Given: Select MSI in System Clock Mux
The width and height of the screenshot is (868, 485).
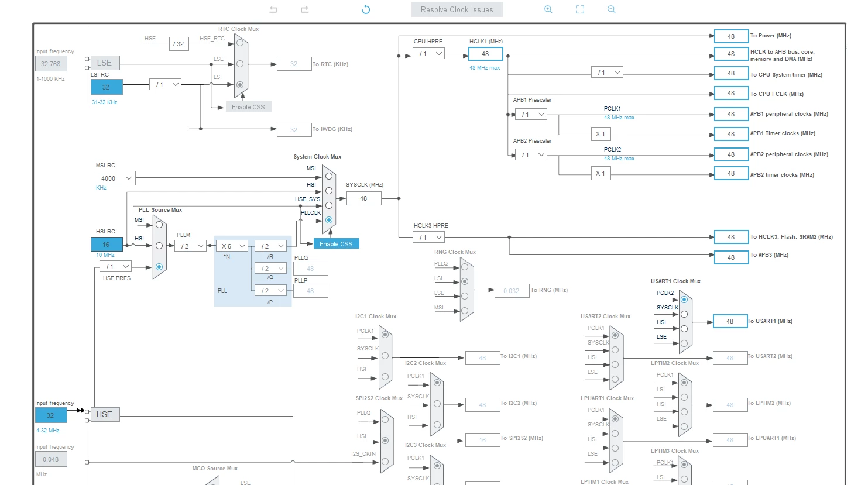Looking at the screenshot, I should click(329, 176).
